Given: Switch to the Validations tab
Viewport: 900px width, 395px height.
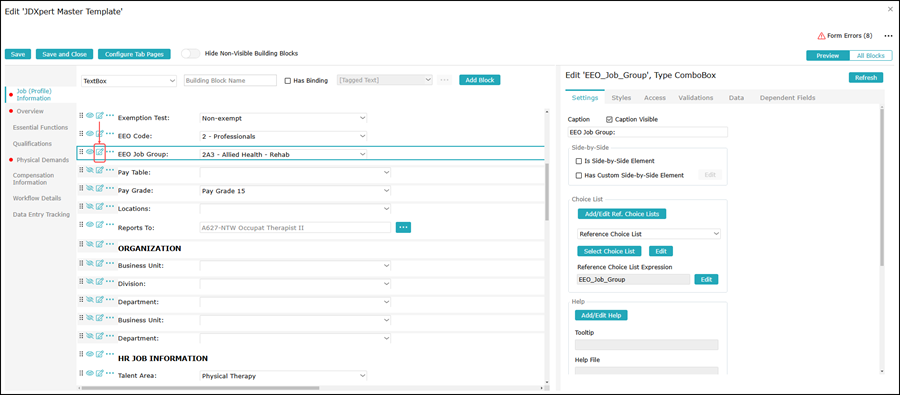Looking at the screenshot, I should pyautogui.click(x=696, y=98).
